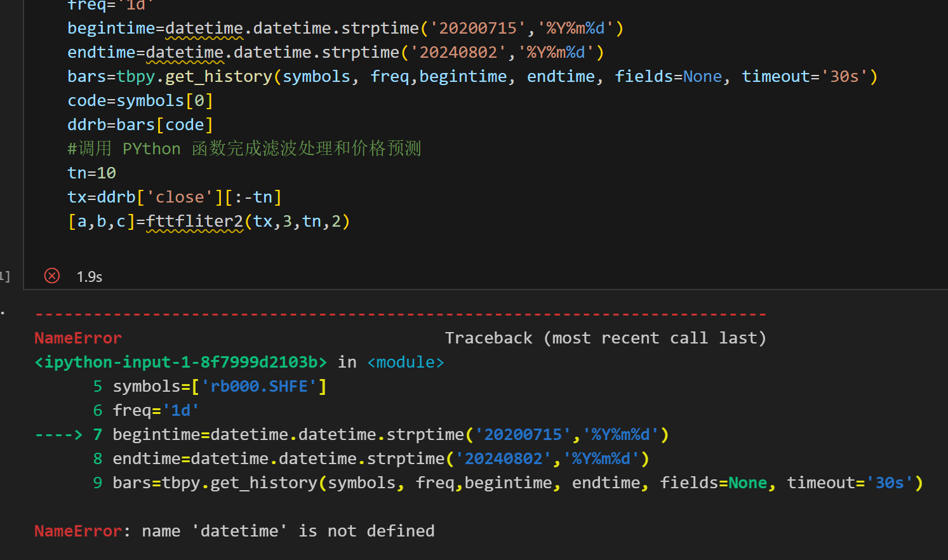Viewport: 948px width, 560px height.
Task: Click the endtime=datetime.datetime.strptime code line in the cell
Action: pos(336,53)
